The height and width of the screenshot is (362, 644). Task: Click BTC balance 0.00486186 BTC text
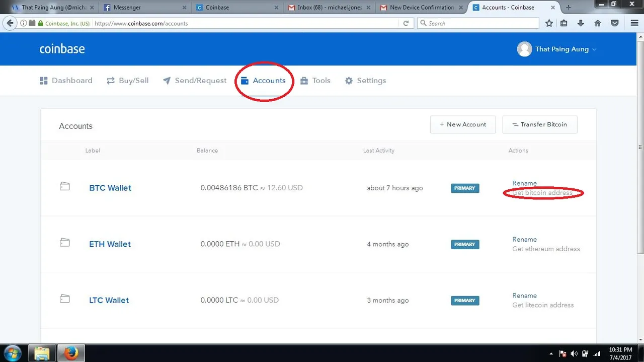(x=229, y=188)
